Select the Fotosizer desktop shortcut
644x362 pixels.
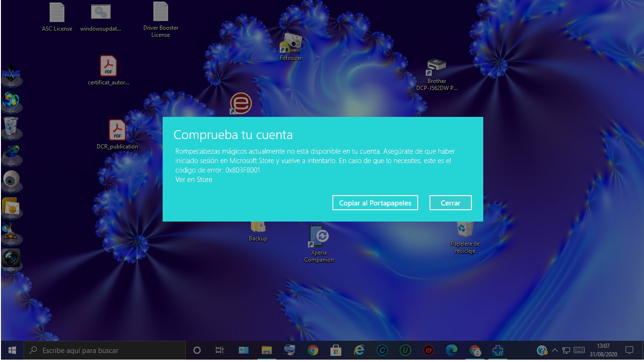point(290,47)
